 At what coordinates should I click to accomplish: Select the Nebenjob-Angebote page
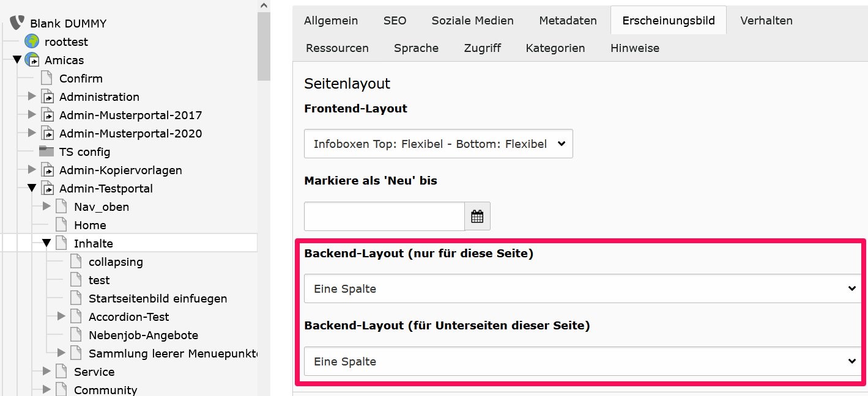143,335
